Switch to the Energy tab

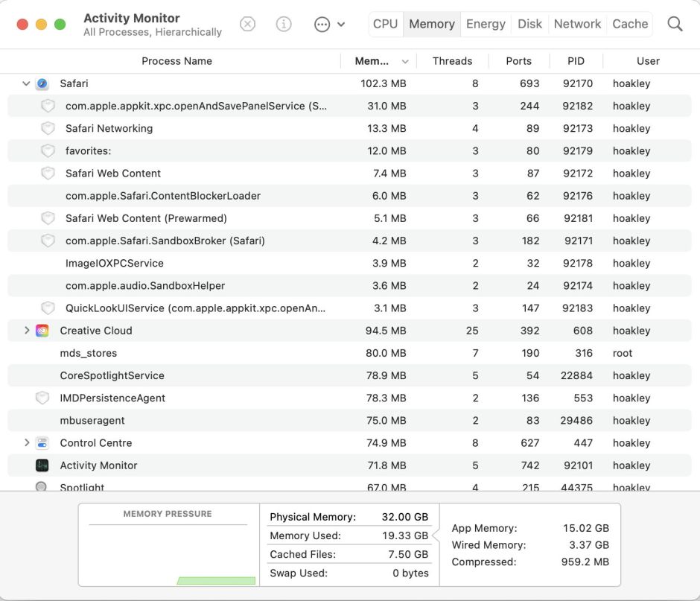486,24
